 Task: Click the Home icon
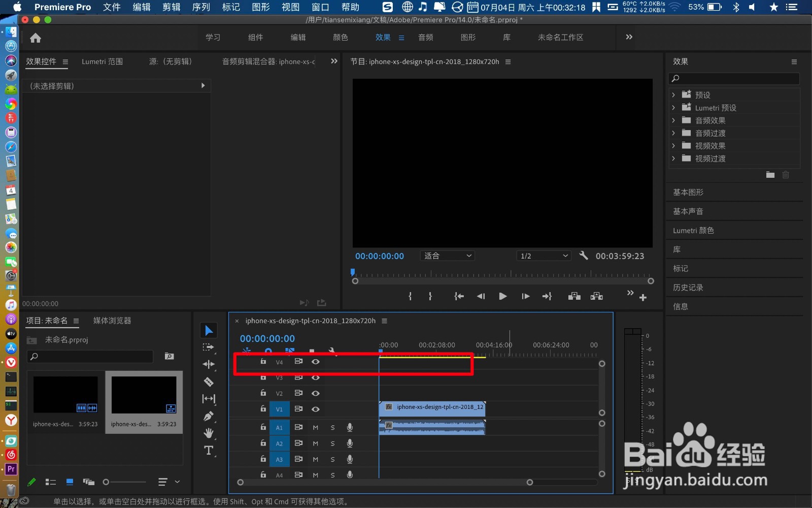coord(36,38)
